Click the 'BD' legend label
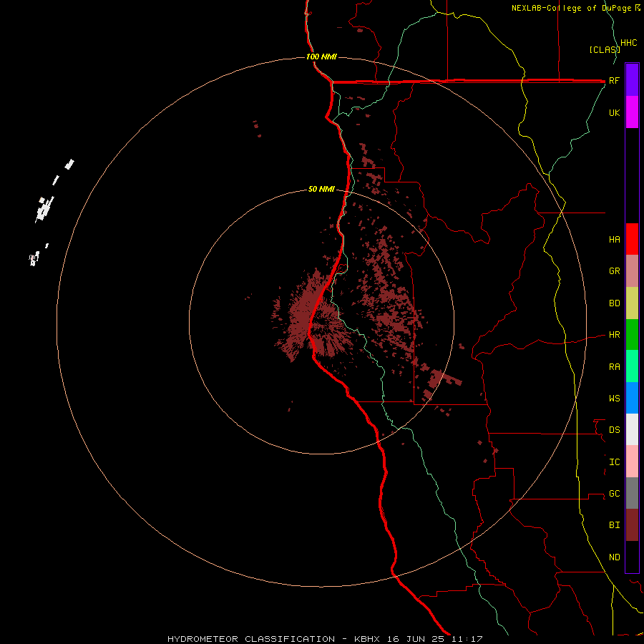This screenshot has height=644, width=644. [x=615, y=303]
